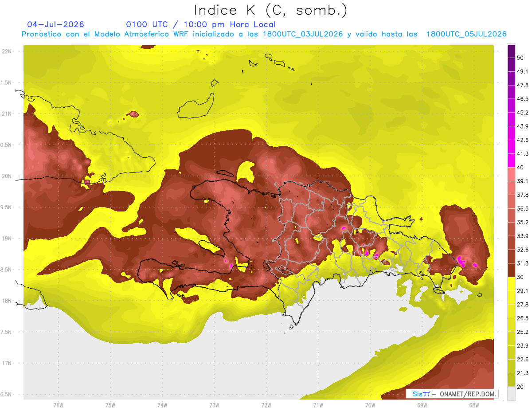Pick the dark brown swatch between 30 and 31.3
532x411 pixels.
[511, 270]
